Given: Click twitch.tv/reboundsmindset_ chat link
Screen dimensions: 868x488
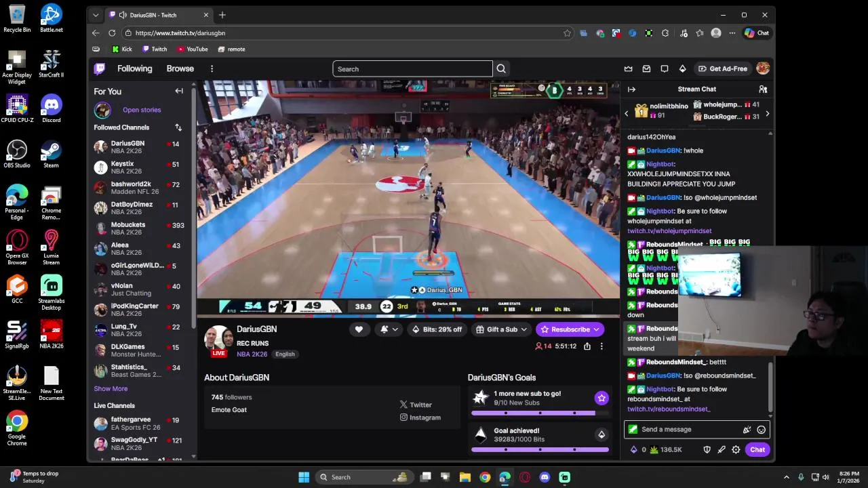Looking at the screenshot, I should tap(669, 409).
